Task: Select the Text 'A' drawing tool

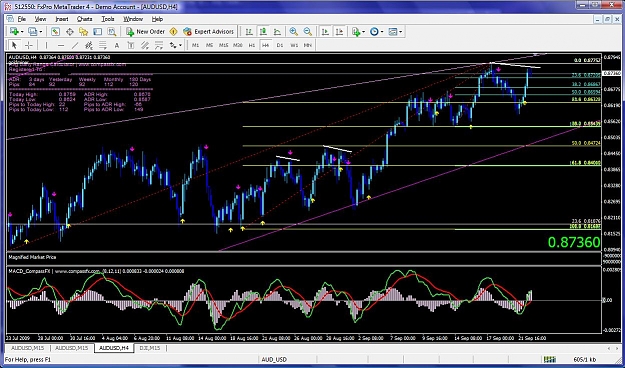Action: click(116, 45)
